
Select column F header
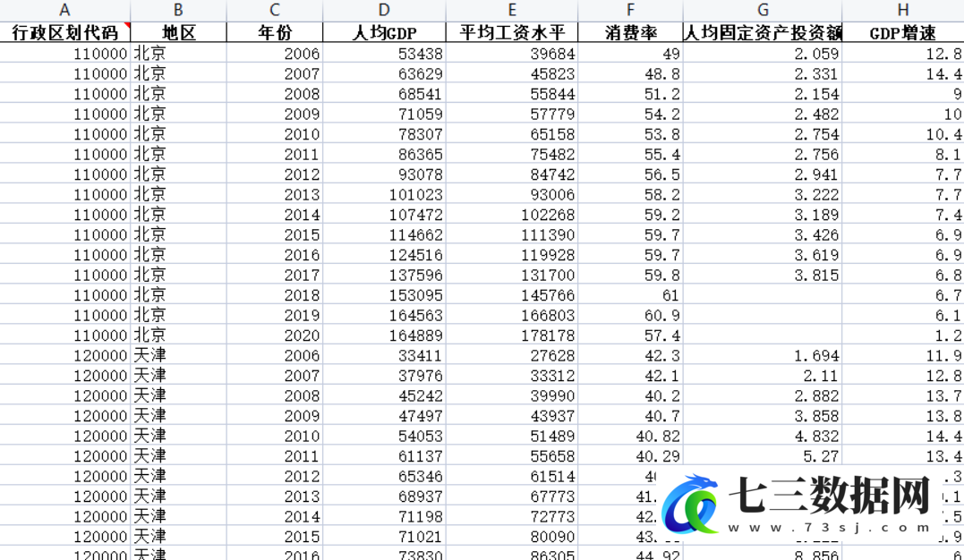point(631,10)
